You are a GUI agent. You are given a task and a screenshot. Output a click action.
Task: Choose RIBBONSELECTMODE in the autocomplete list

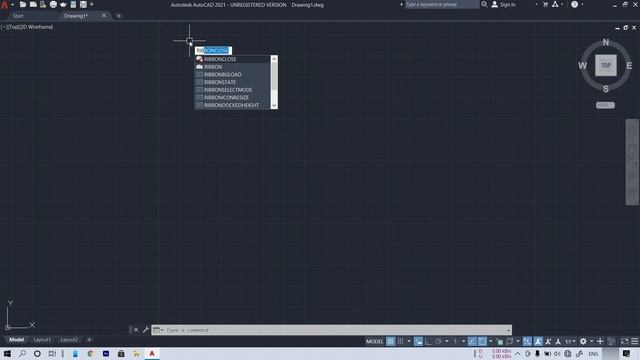tap(232, 90)
